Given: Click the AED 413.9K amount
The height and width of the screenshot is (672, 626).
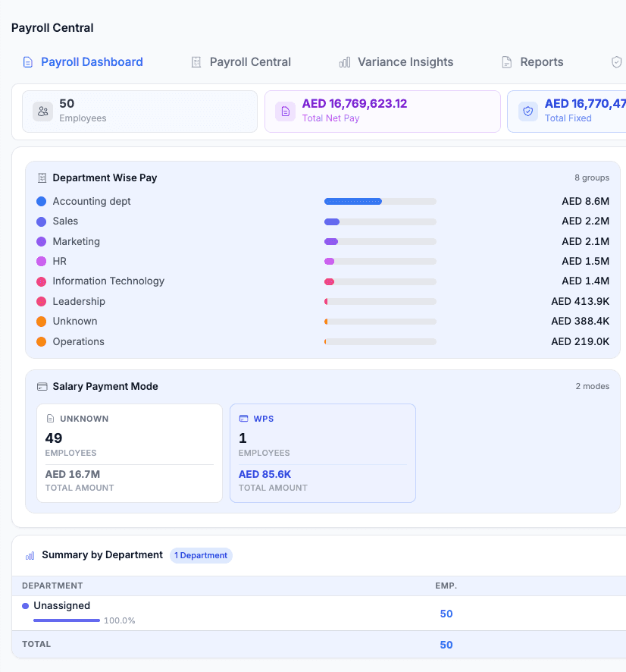Looking at the screenshot, I should 581,302.
